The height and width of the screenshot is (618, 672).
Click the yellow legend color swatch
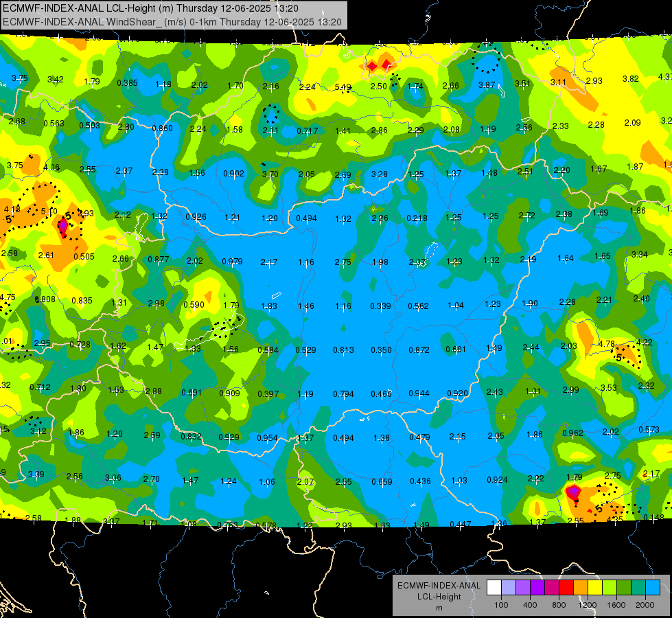[595, 587]
